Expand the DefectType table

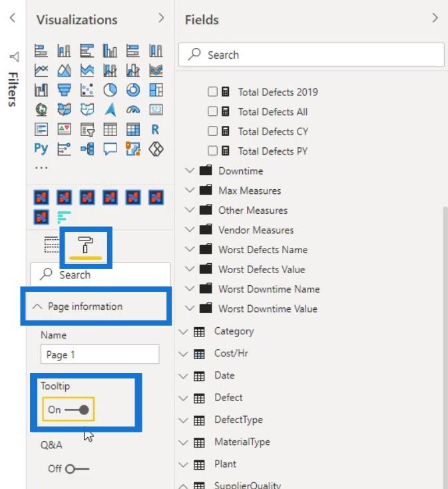coord(184,420)
